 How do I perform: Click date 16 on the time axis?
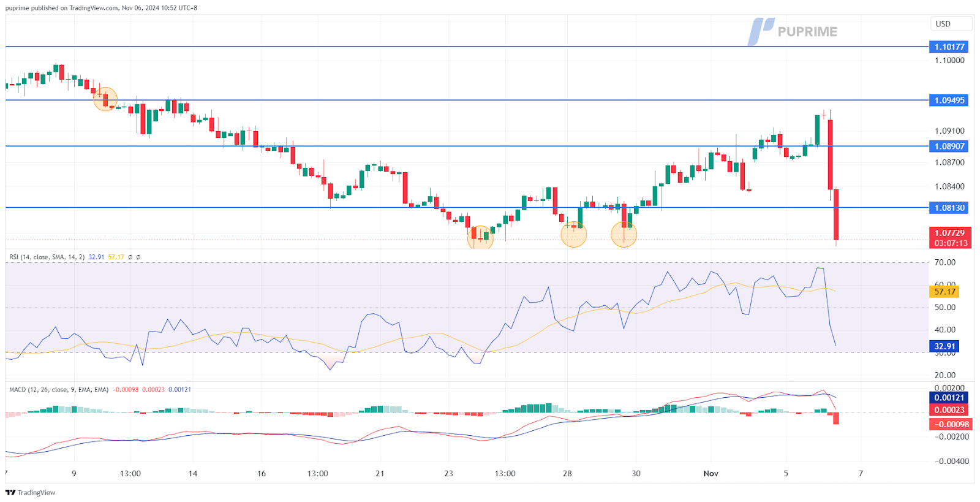tap(262, 473)
